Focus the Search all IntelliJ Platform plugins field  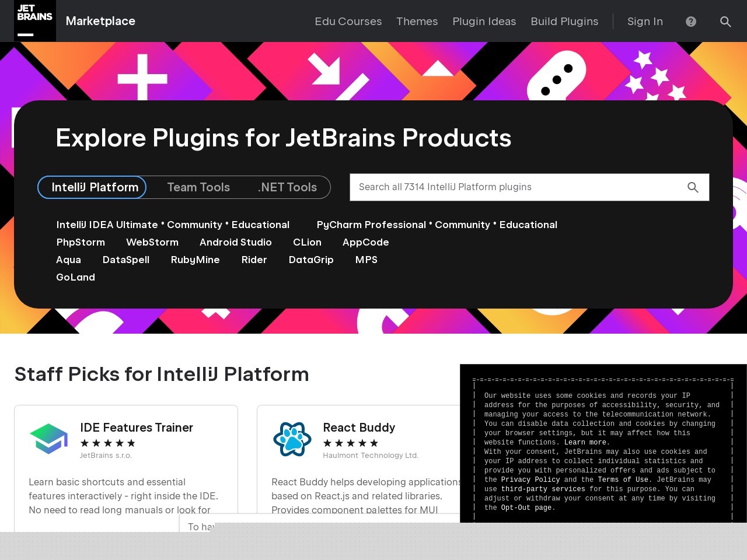(x=529, y=187)
